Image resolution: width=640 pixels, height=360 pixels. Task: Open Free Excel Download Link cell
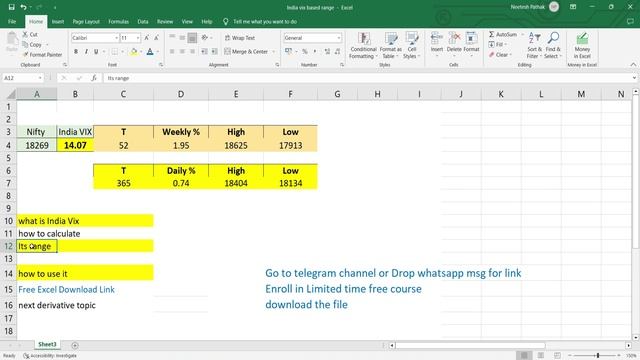click(x=66, y=289)
